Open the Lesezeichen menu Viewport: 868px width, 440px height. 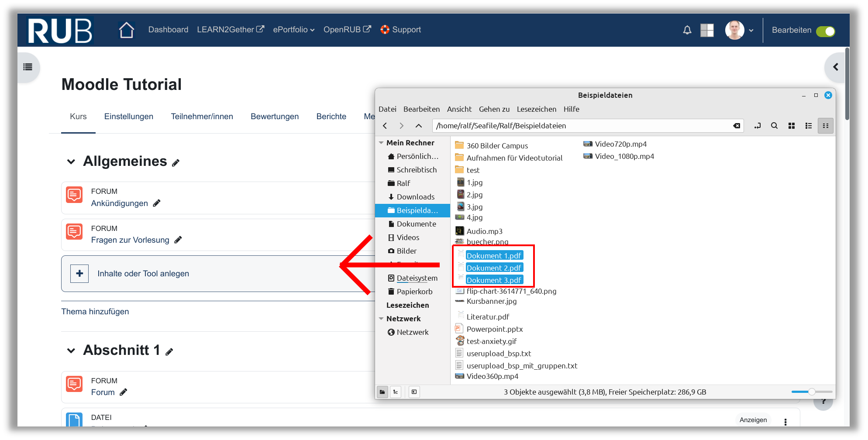click(x=536, y=109)
